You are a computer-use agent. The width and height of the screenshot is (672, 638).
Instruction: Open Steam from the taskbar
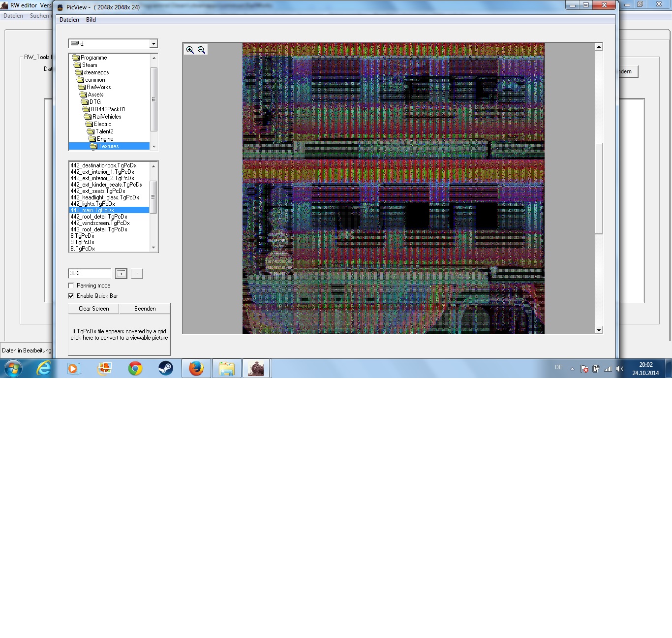(x=165, y=368)
